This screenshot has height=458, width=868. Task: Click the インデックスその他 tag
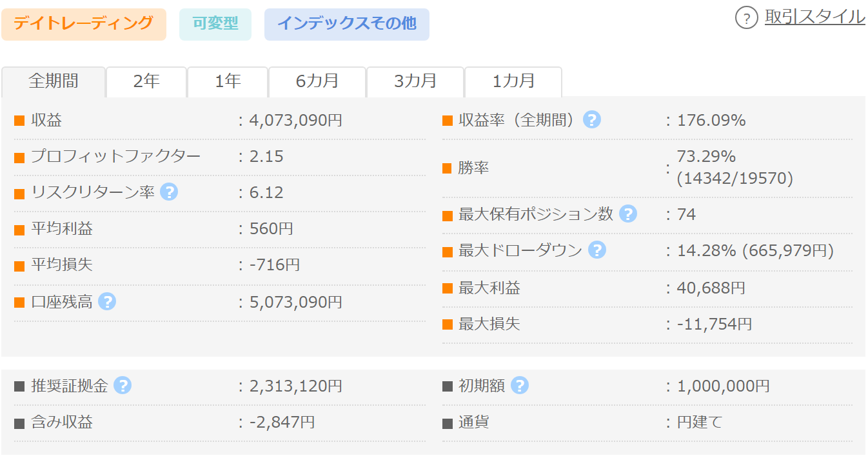click(x=347, y=24)
